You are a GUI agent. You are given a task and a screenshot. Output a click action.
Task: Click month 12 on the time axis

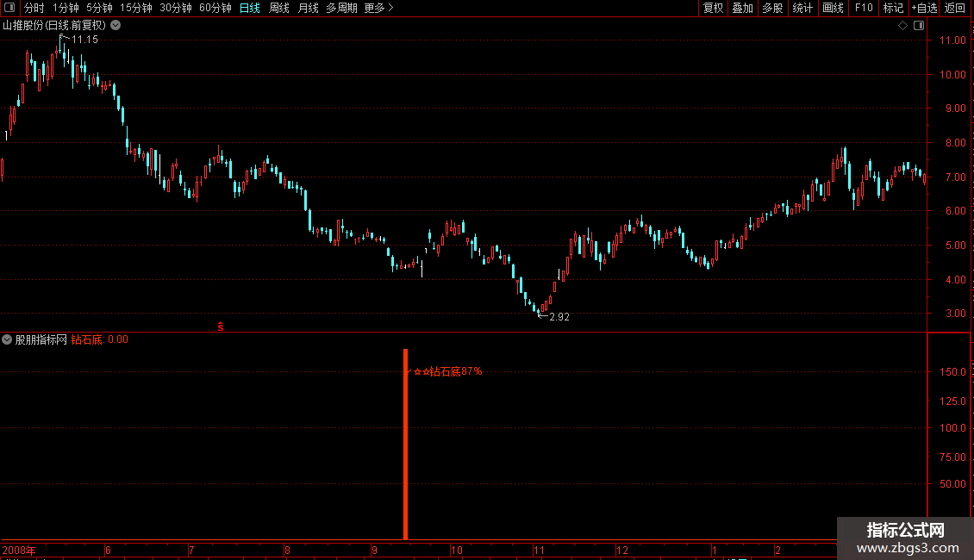pos(621,550)
